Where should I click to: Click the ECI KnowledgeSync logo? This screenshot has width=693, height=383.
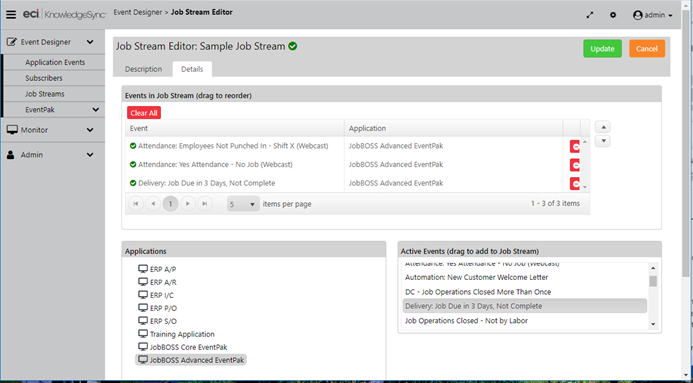[65, 15]
